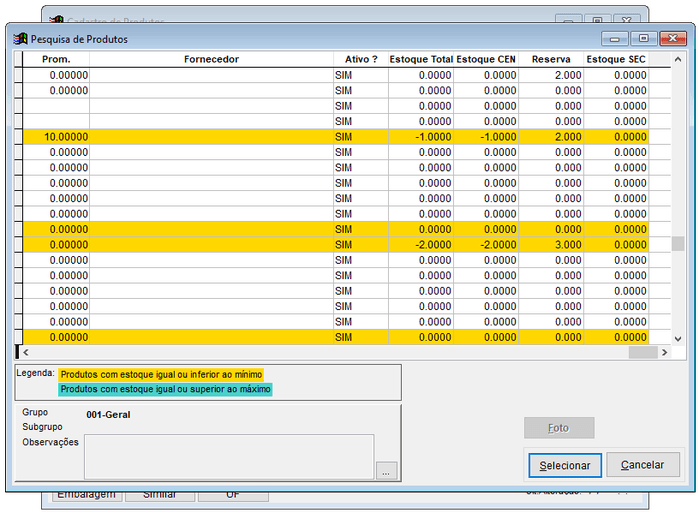Click the Cancelar button

pyautogui.click(x=642, y=465)
